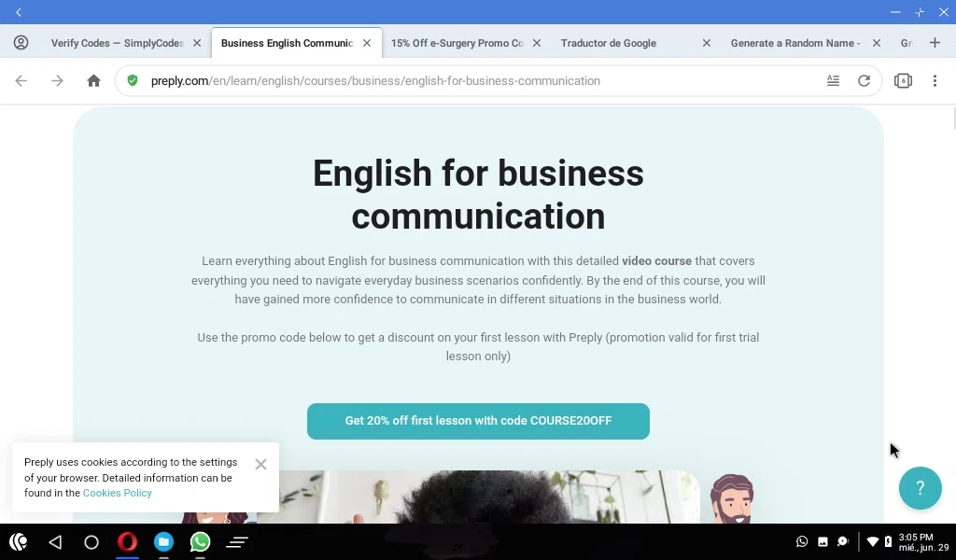Image resolution: width=956 pixels, height=560 pixels.
Task: Click the page vertical scrollbar
Action: click(x=953, y=118)
